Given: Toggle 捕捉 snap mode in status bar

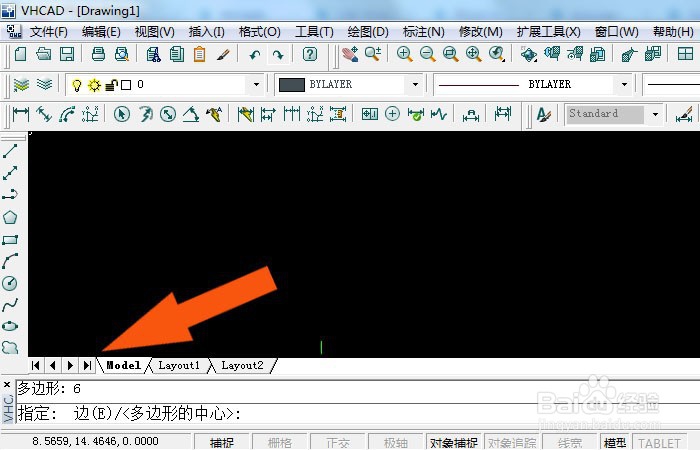Looking at the screenshot, I should point(222,442).
